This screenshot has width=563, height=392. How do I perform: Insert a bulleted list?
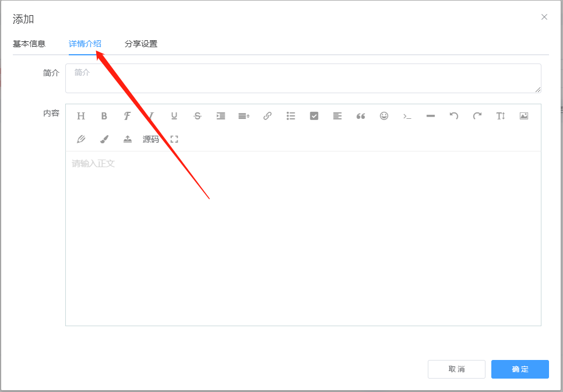[291, 116]
